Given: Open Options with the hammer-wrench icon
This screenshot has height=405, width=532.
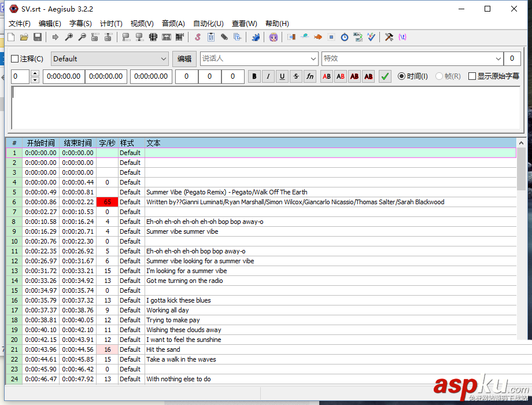Looking at the screenshot, I should (x=389, y=37).
